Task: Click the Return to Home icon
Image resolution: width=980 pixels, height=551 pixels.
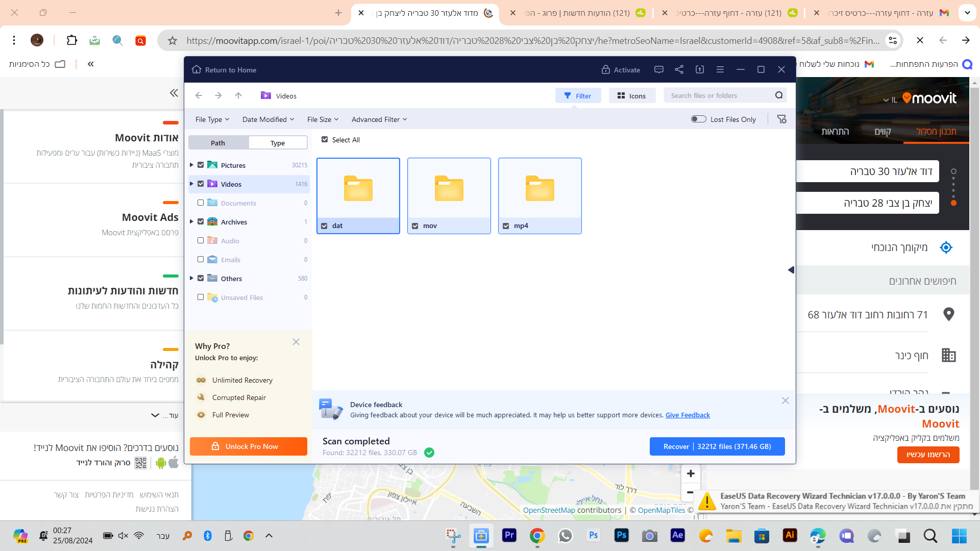Action: pos(197,69)
